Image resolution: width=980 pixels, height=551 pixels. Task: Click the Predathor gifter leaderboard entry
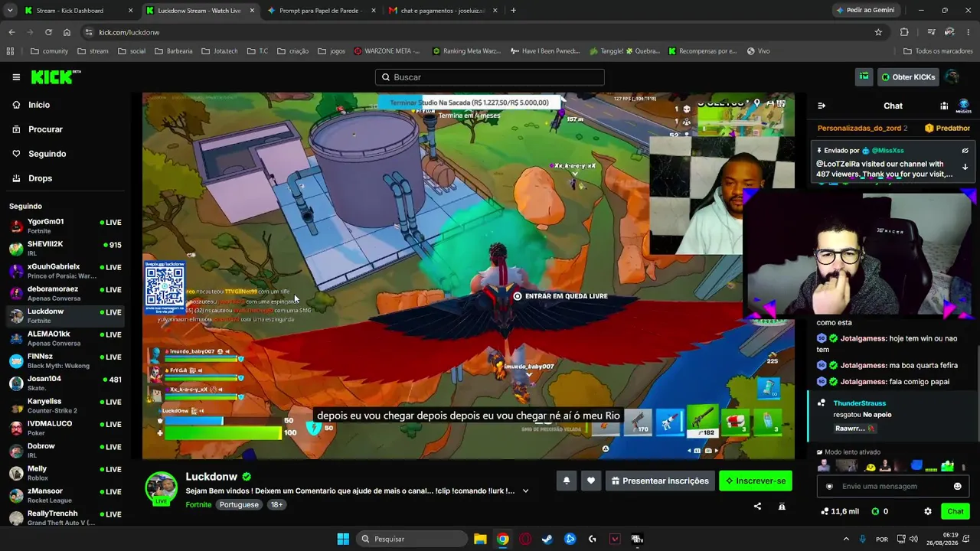(947, 129)
